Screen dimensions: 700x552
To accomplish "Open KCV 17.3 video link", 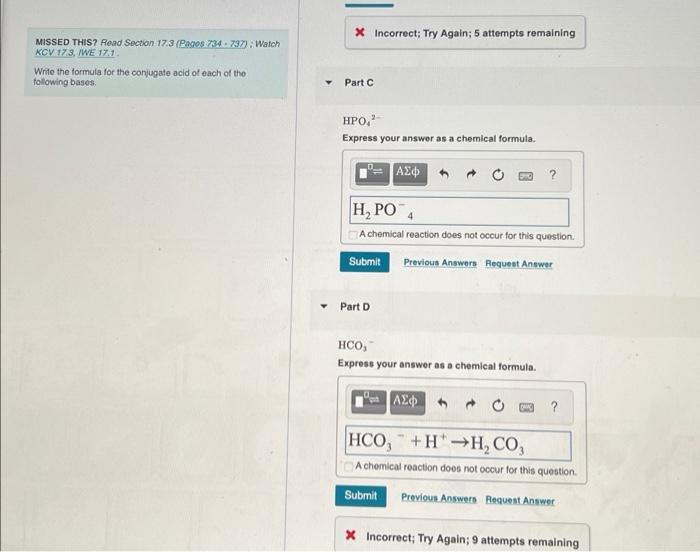I will [54, 52].
